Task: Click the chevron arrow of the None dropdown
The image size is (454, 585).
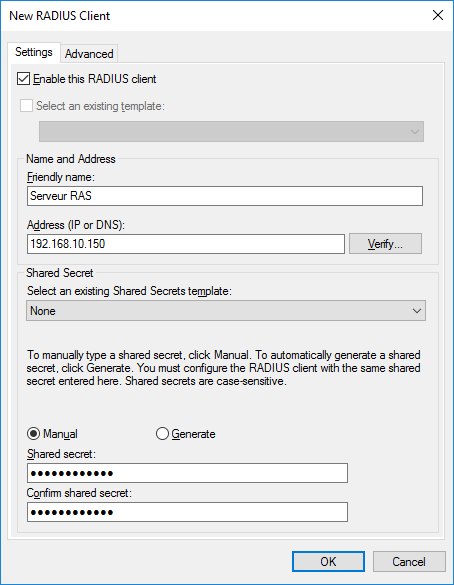Action: (x=417, y=311)
